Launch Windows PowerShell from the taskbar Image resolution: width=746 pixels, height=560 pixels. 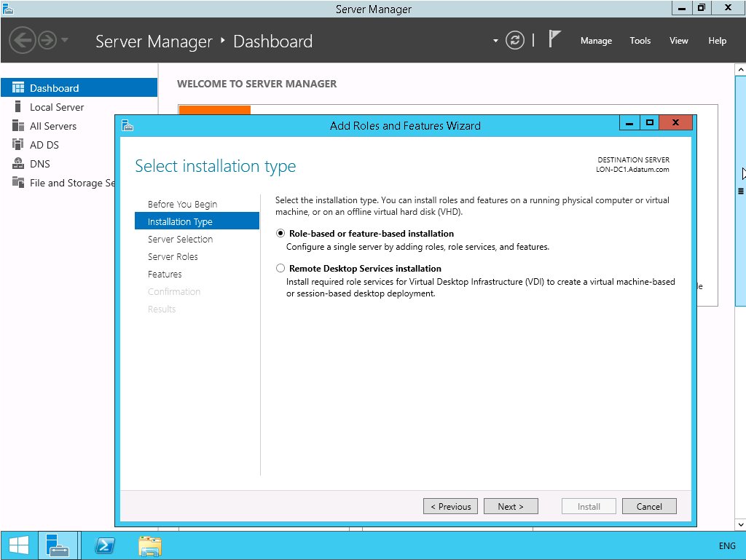click(104, 545)
